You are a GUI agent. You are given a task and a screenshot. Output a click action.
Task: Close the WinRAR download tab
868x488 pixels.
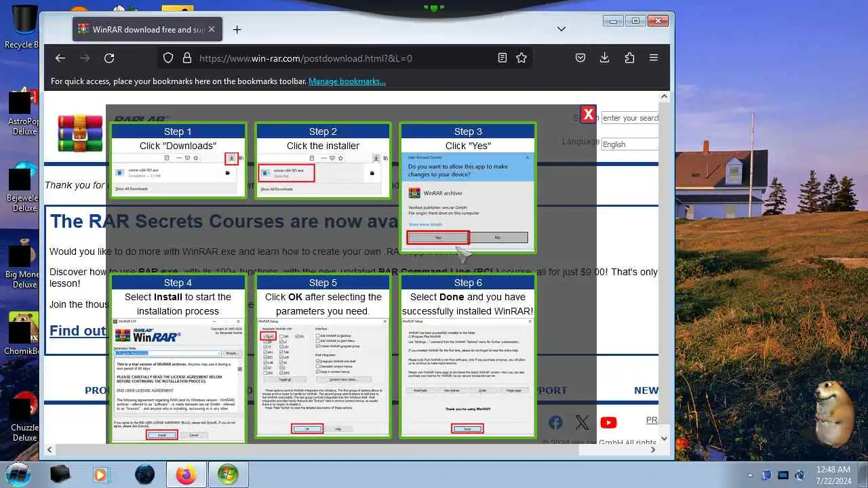212,30
